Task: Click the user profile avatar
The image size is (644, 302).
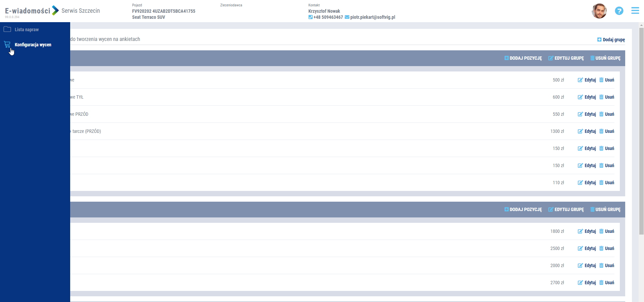Action: 599,11
